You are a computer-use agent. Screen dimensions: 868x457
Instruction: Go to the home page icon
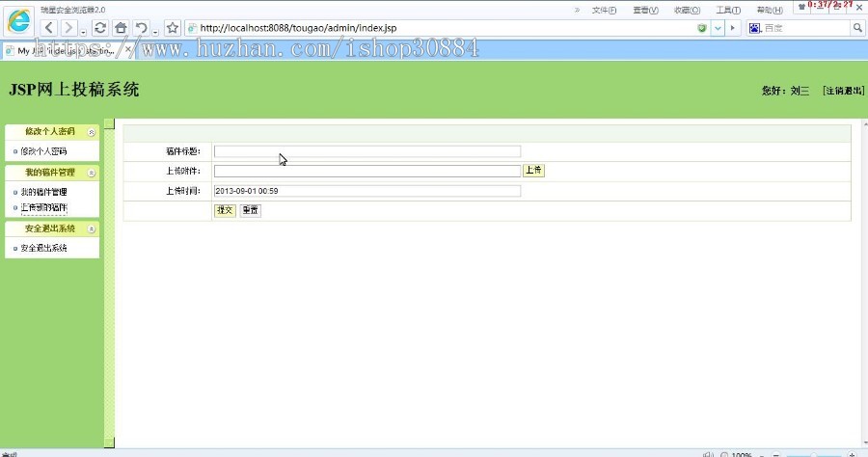[121, 28]
